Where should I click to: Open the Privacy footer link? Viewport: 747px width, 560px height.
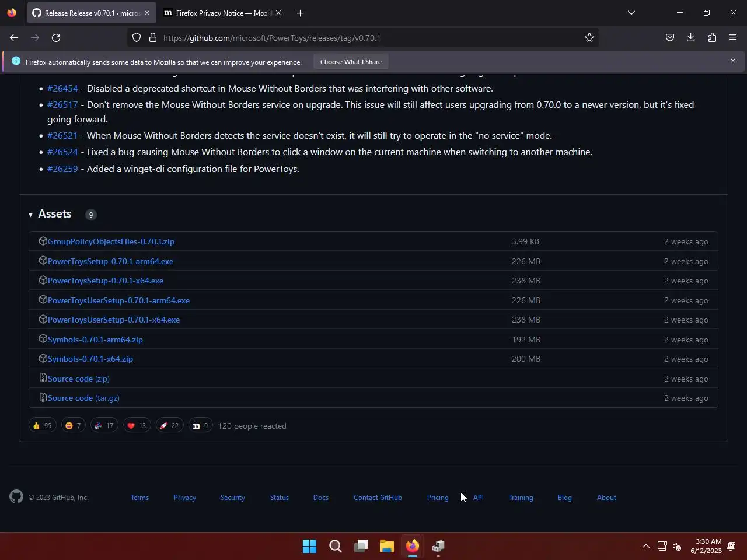(184, 498)
